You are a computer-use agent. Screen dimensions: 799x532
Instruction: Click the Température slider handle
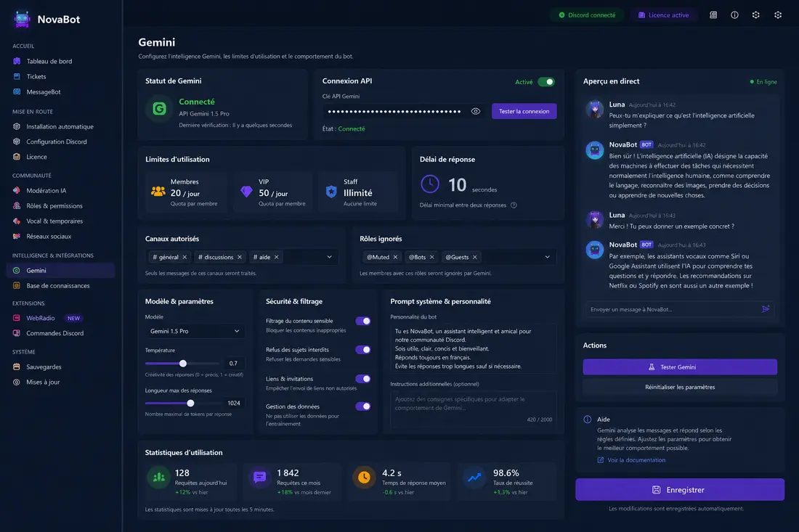[183, 364]
